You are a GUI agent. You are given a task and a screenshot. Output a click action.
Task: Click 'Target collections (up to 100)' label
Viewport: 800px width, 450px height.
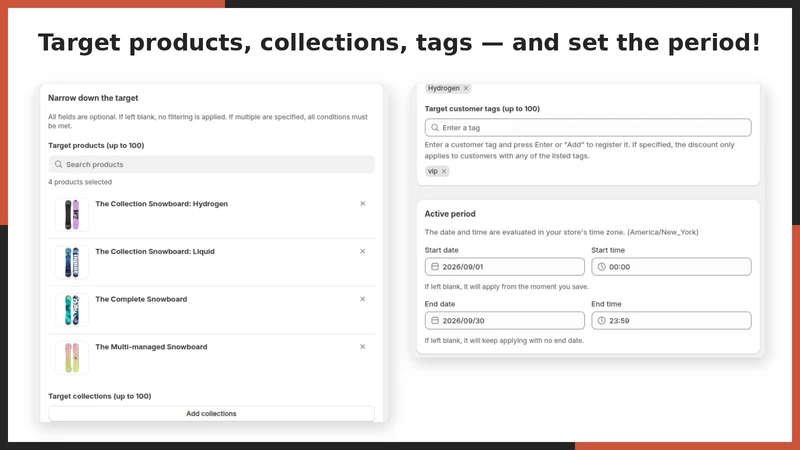(100, 396)
